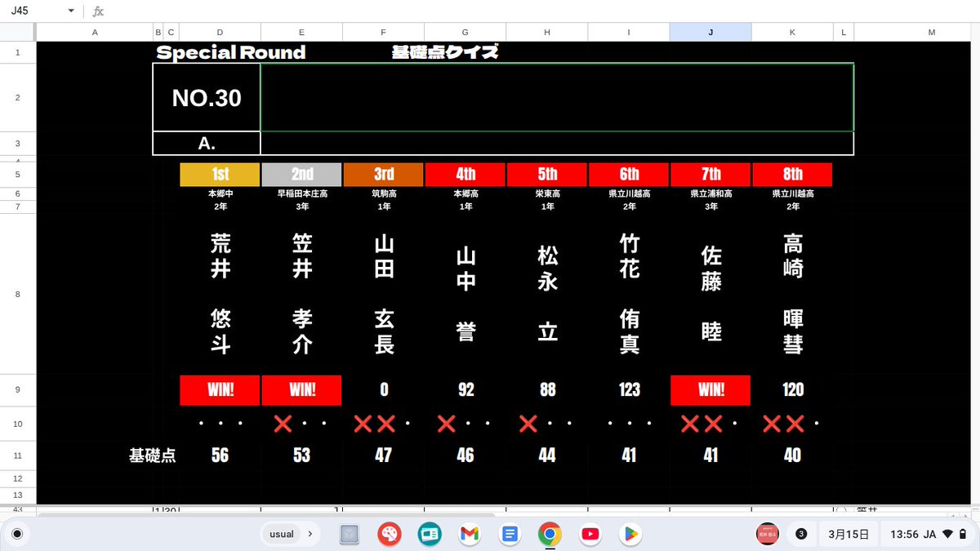Select the score cell showing 120
Viewport: 980px width, 551px height.
[x=792, y=390]
